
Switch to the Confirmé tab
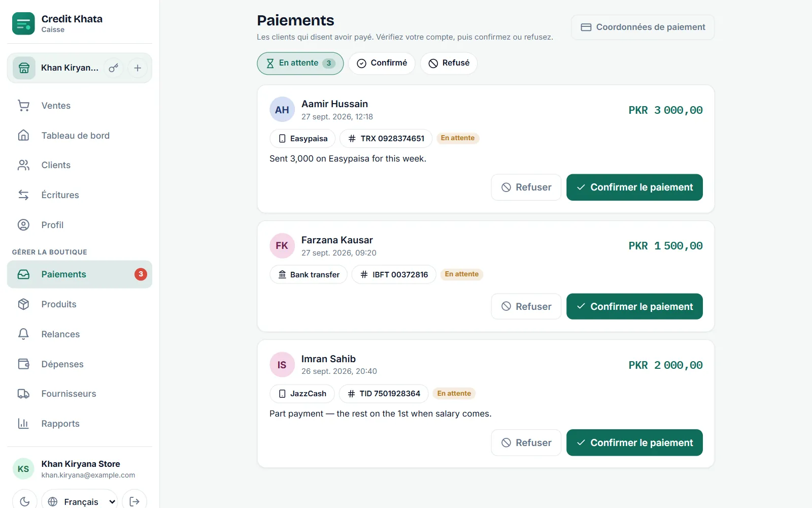pyautogui.click(x=382, y=63)
